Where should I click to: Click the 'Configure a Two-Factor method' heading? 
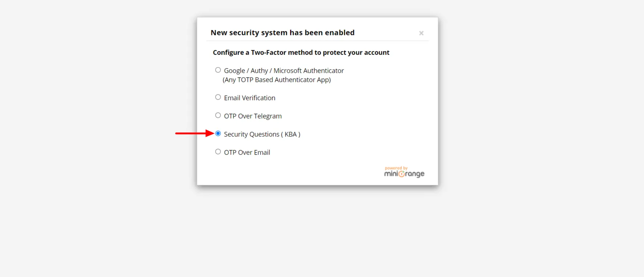click(x=301, y=52)
